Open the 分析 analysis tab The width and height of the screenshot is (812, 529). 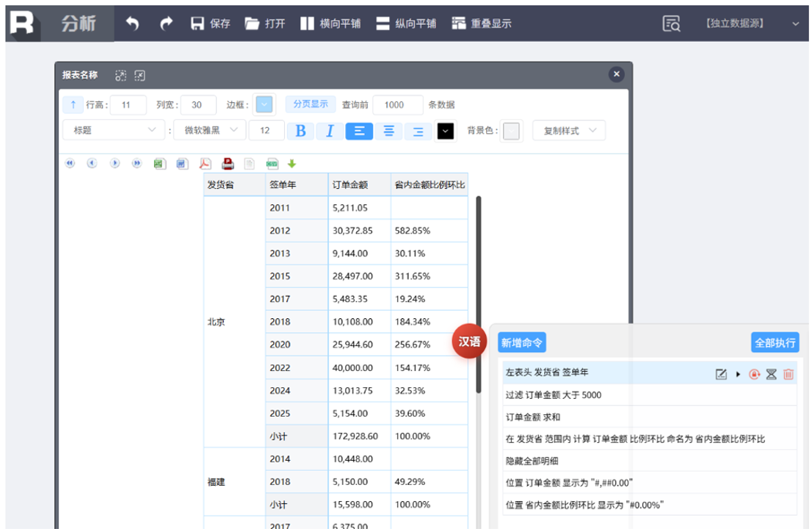pos(78,24)
